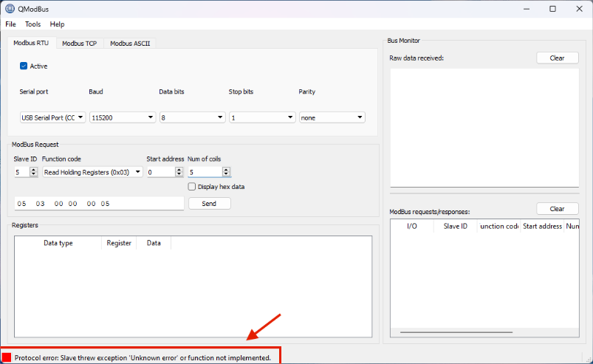Switch to the Modbus RTU tab
This screenshot has height=364, width=593.
coord(31,43)
